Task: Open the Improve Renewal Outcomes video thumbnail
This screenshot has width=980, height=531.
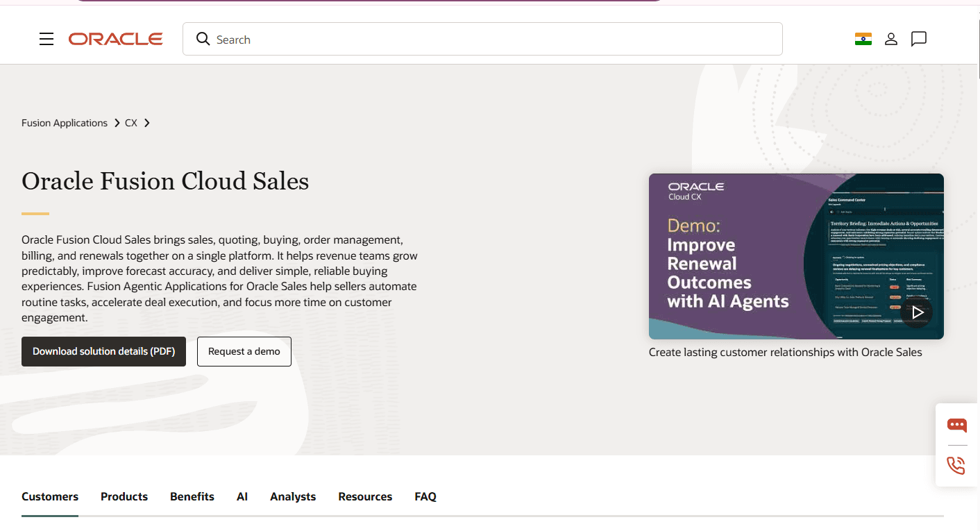Action: 796,256
